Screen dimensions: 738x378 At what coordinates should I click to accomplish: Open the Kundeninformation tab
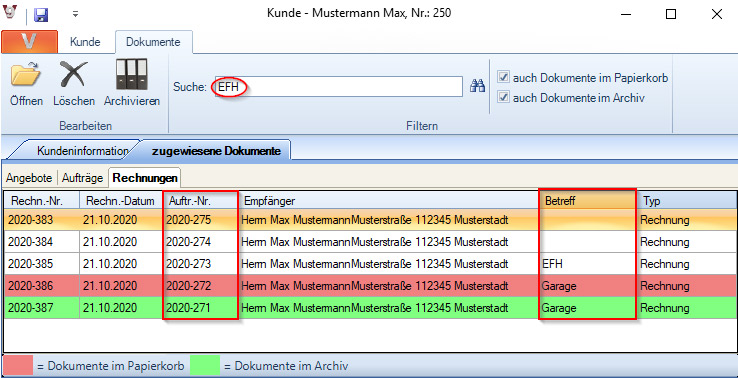tap(82, 151)
